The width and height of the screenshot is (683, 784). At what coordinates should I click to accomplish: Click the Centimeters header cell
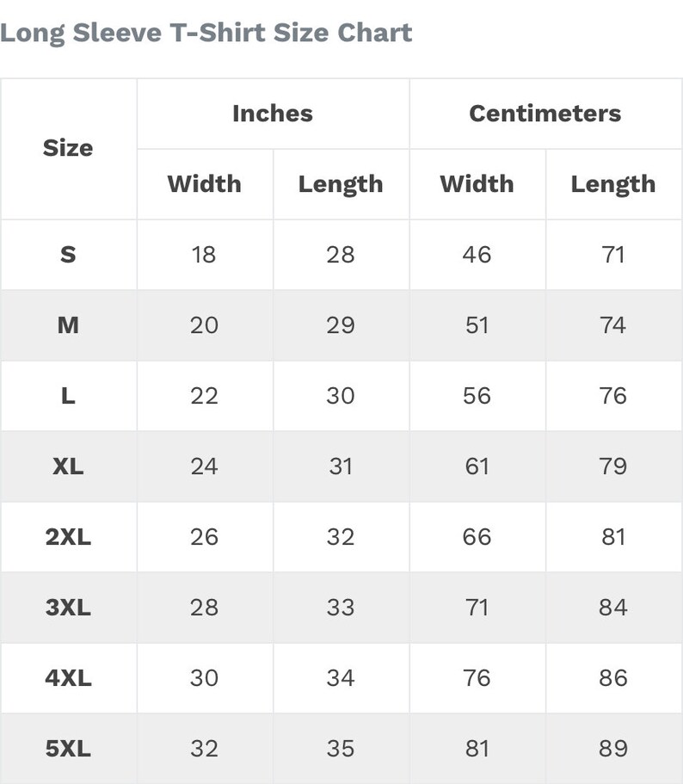545,114
